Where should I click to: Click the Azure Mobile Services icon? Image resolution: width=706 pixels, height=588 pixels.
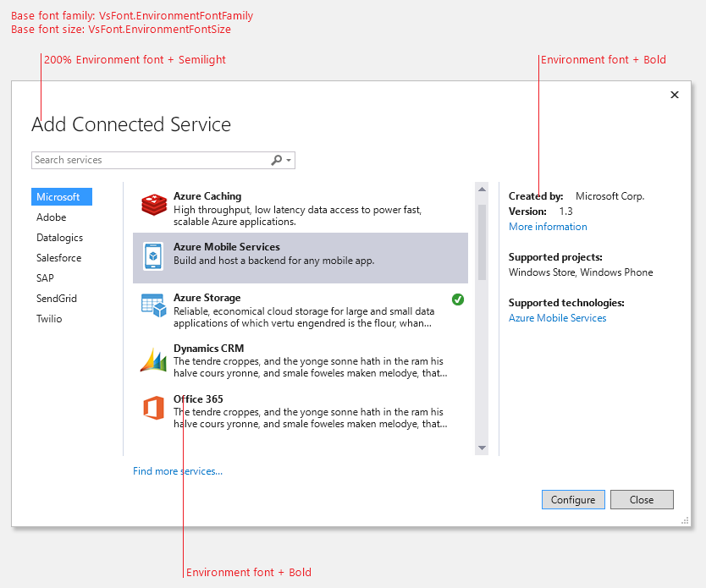[x=153, y=256]
